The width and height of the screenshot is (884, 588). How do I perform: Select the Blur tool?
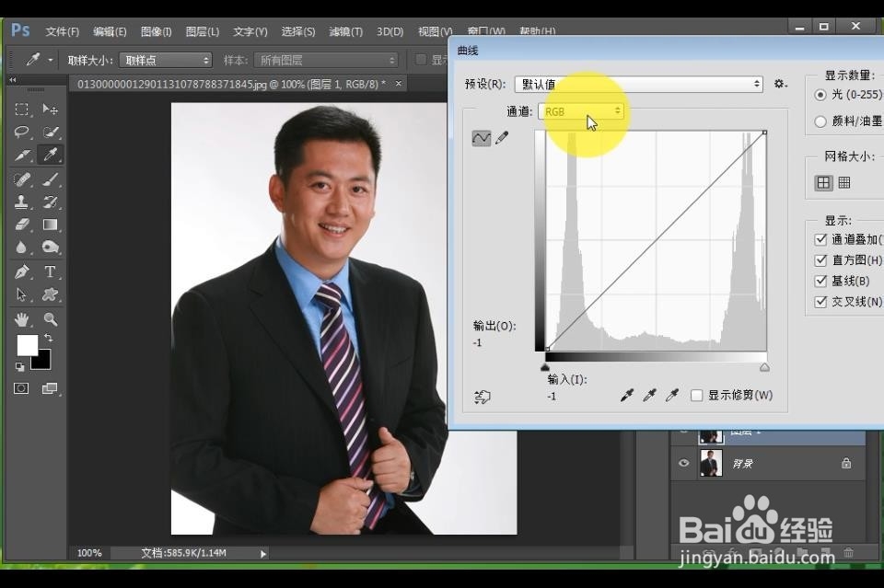(22, 248)
